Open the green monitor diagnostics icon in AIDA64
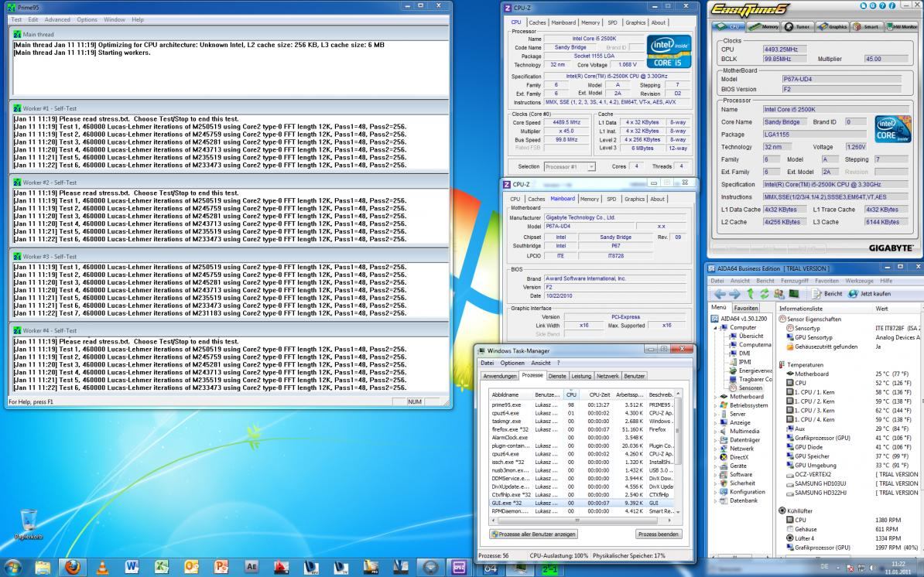924x577 pixels. click(x=794, y=294)
